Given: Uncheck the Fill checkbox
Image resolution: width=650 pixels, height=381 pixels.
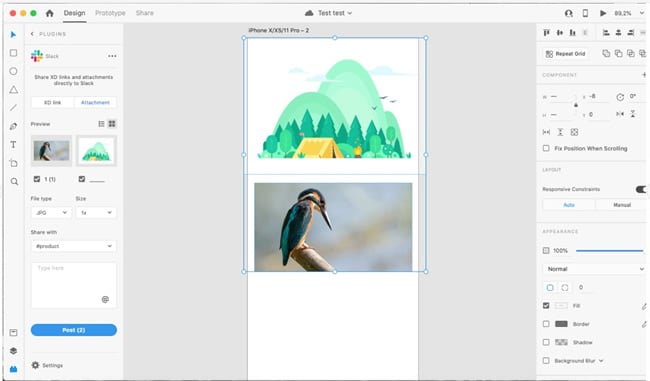Looking at the screenshot, I should [546, 306].
